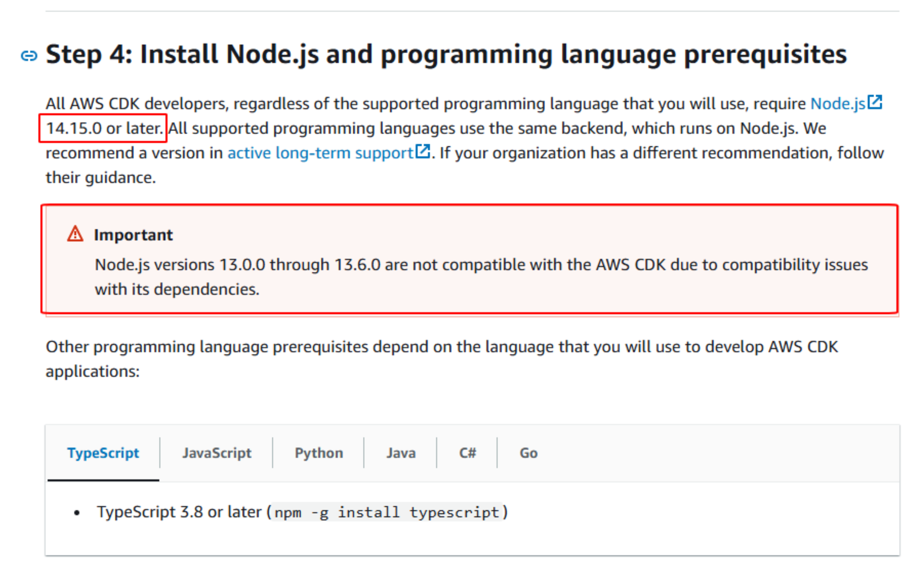
Task: Click the warning triangle icon beside Important
Action: [x=75, y=234]
